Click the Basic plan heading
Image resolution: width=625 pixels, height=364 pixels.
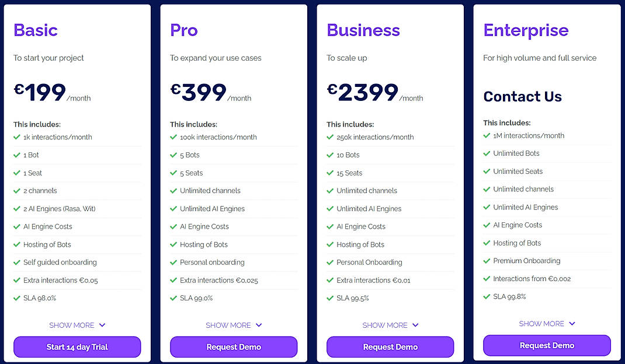click(36, 30)
